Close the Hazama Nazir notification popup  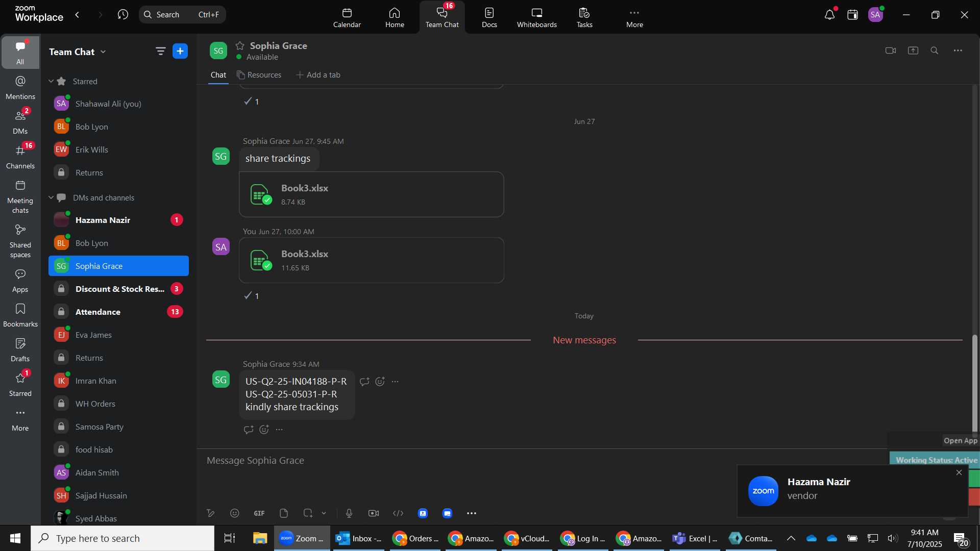[959, 472]
